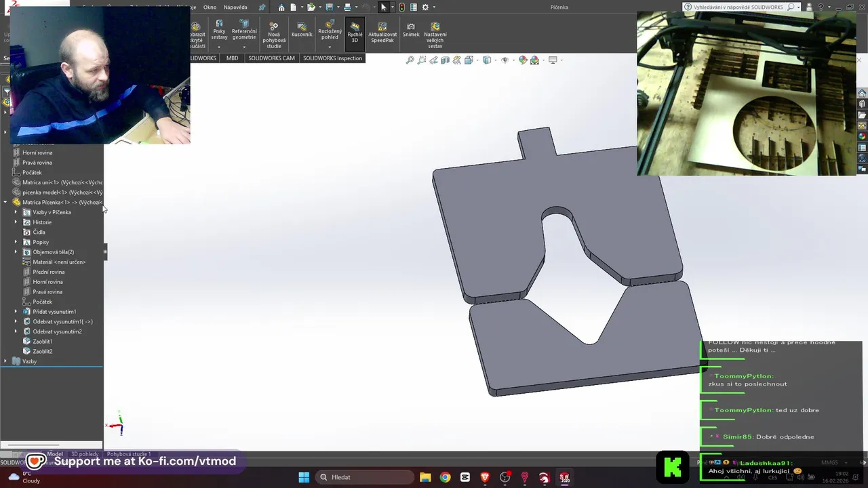Select Zaoblit1 in the feature tree
The height and width of the screenshot is (488, 868).
42,342
